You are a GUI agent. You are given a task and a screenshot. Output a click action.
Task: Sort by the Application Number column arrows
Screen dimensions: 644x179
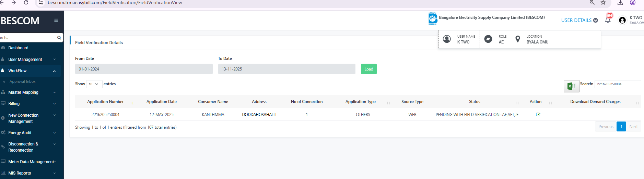point(132,103)
